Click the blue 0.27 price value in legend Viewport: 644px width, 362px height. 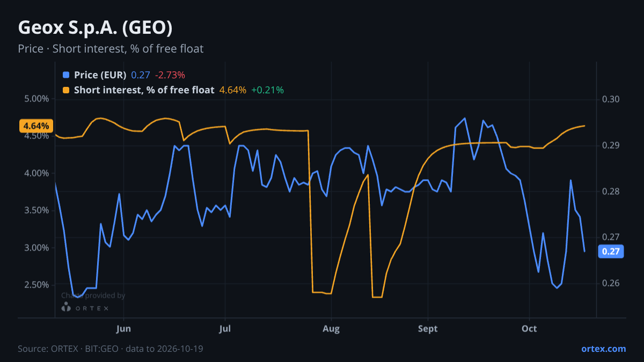(141, 75)
